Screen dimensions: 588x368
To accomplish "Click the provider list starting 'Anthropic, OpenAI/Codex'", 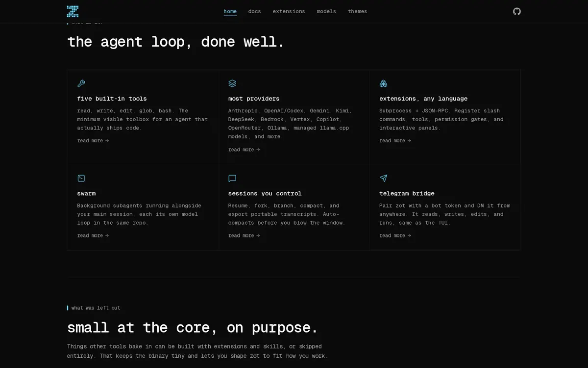I will pos(290,124).
